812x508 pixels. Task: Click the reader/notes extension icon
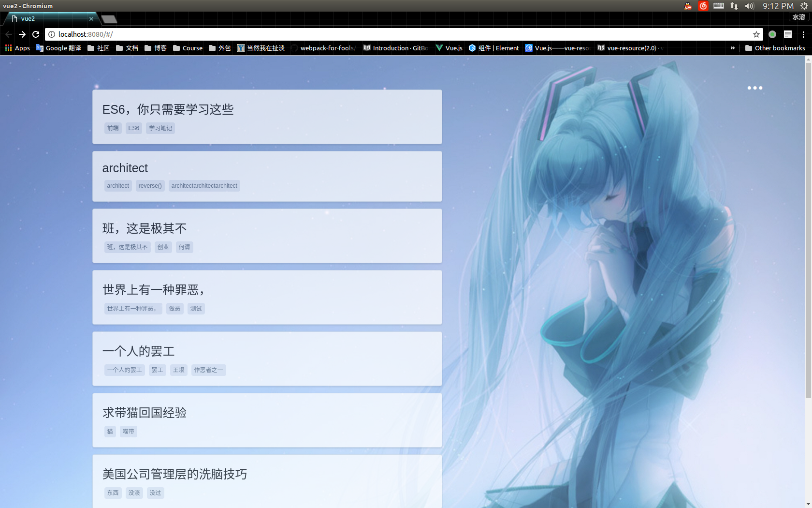pos(788,34)
